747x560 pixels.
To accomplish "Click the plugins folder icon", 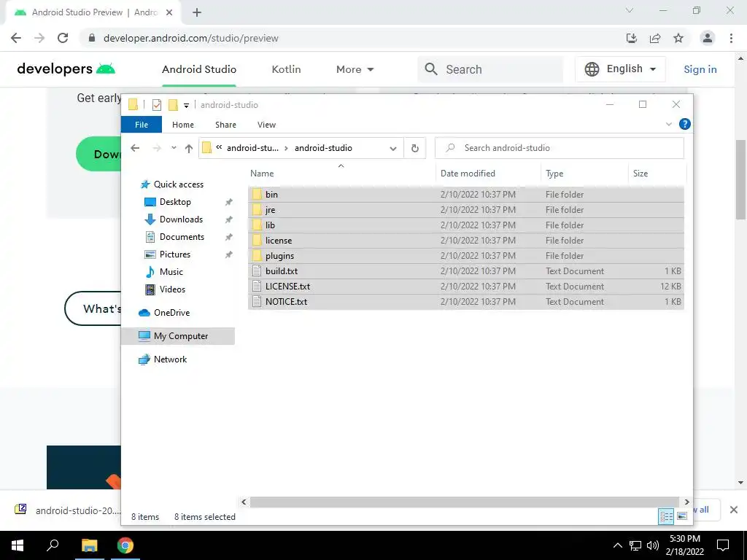I will (257, 255).
